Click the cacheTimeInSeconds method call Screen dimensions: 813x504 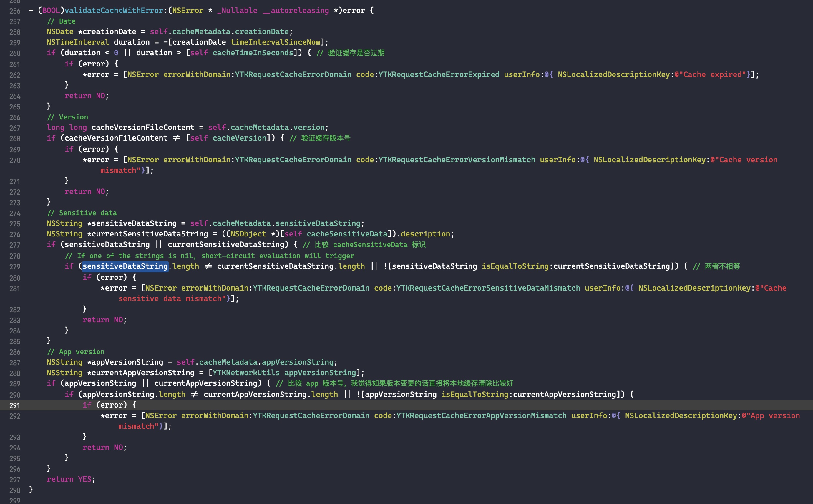pos(253,53)
